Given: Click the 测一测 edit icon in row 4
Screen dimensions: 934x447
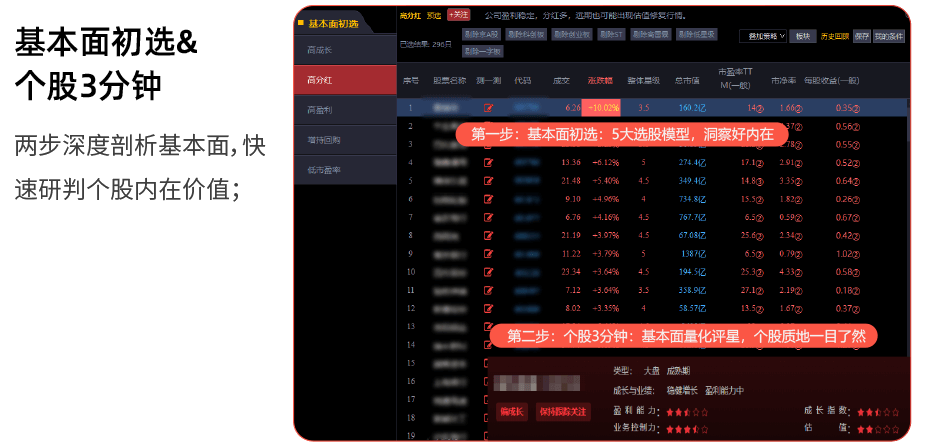Looking at the screenshot, I should (489, 162).
